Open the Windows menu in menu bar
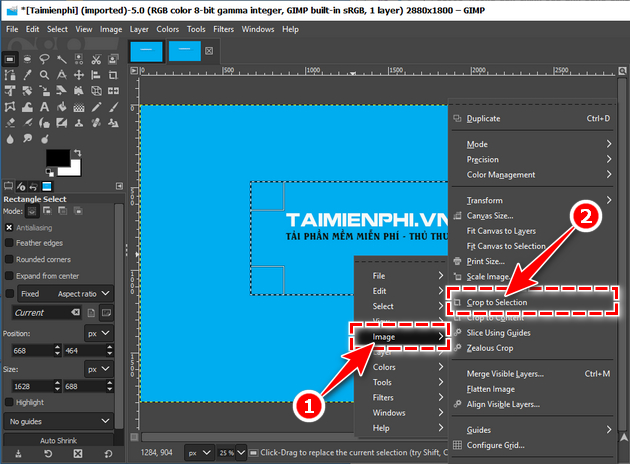Screen dimensions: 630x464 pos(258,29)
